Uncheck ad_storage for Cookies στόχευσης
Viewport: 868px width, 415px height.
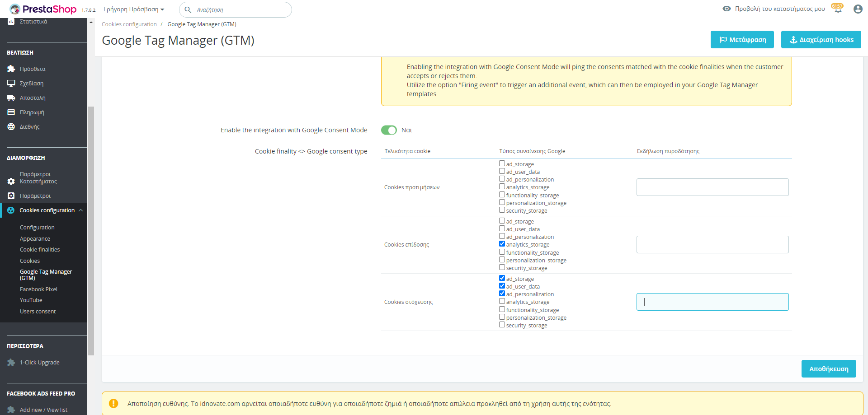point(502,278)
